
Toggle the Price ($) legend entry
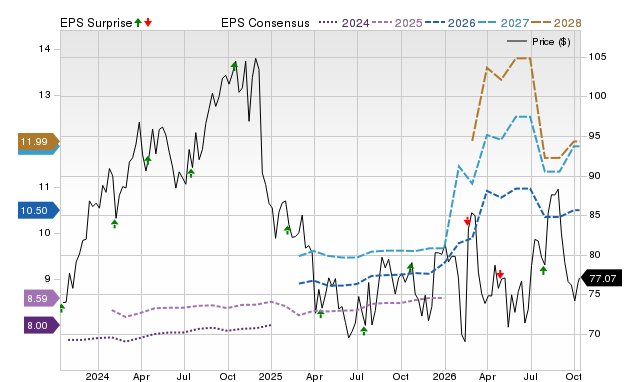(538, 42)
